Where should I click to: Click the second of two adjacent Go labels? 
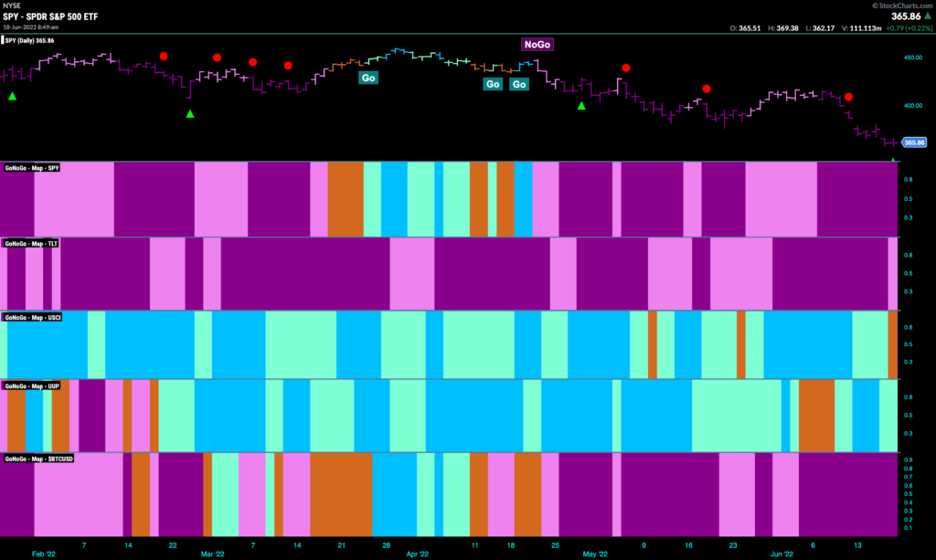point(519,84)
